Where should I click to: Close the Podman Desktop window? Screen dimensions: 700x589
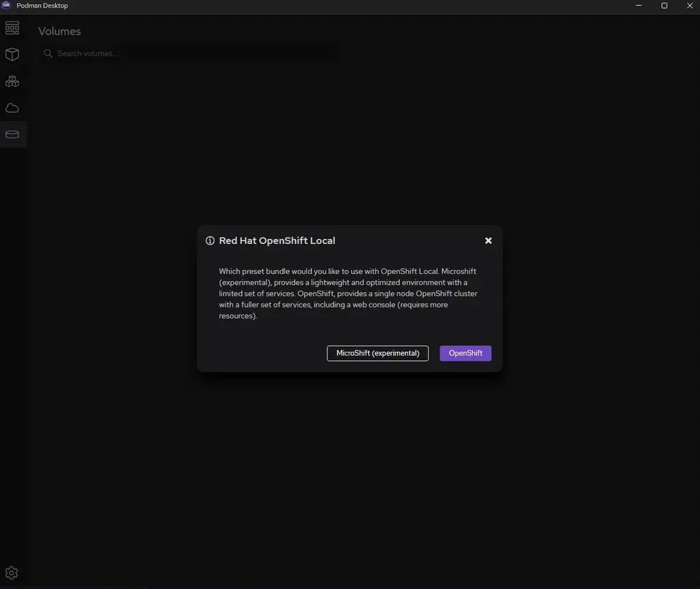coord(690,5)
